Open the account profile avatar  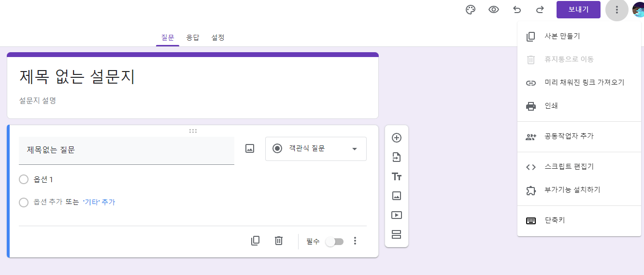tap(638, 10)
